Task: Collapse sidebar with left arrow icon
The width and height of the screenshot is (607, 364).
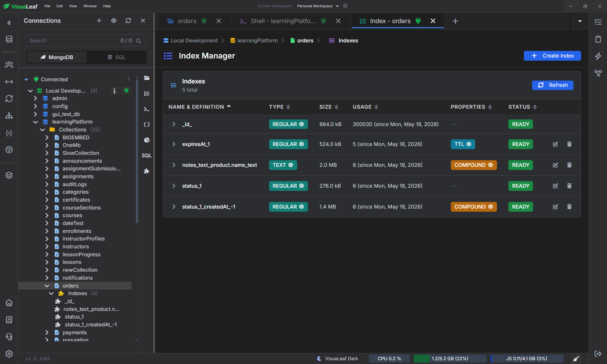Action: (x=9, y=23)
